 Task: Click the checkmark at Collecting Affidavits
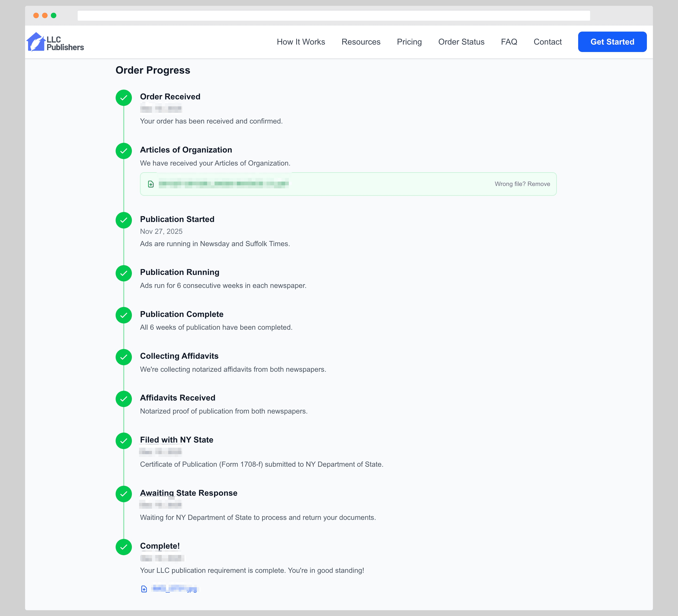coord(124,357)
